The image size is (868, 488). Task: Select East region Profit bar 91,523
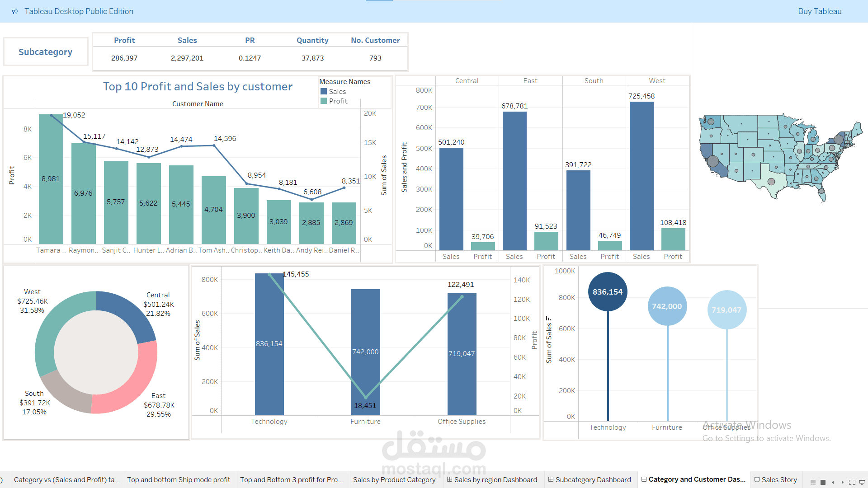click(546, 241)
